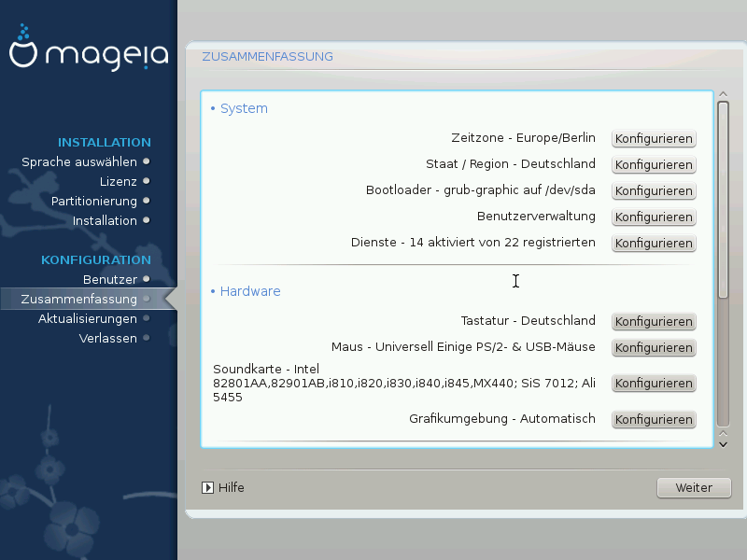747x560 pixels.
Task: Click the bullet beside Lizenz
Action: tap(147, 181)
